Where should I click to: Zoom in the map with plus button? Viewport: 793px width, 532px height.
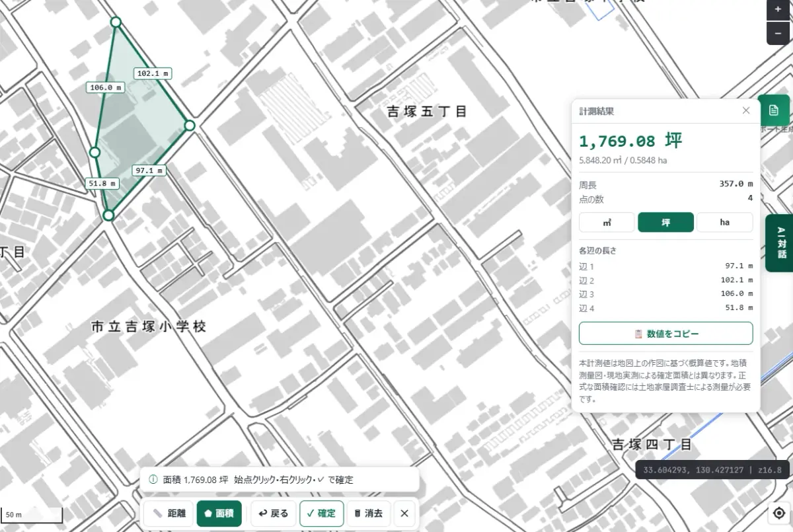tap(778, 9)
